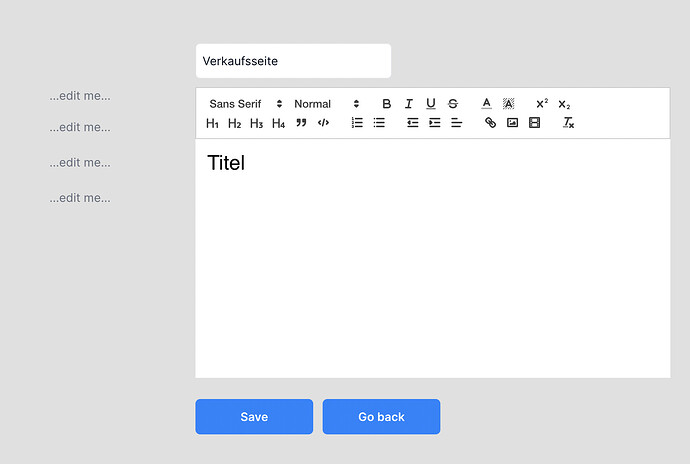Open the text color picker
Image resolution: width=690 pixels, height=464 pixels.
tap(486, 104)
